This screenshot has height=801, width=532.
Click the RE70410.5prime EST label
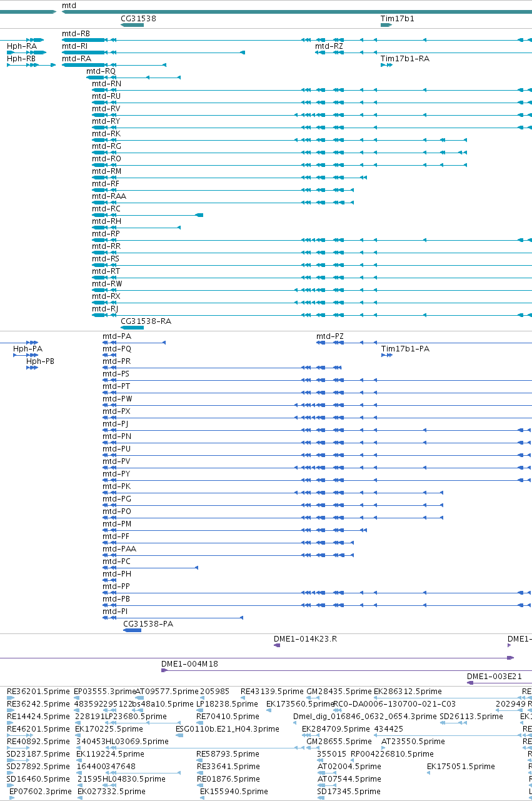[x=228, y=716]
